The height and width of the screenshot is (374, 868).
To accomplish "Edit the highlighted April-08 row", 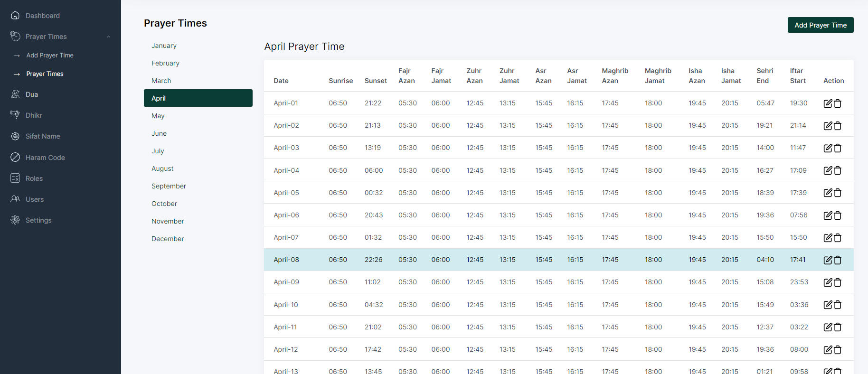I will pos(828,260).
